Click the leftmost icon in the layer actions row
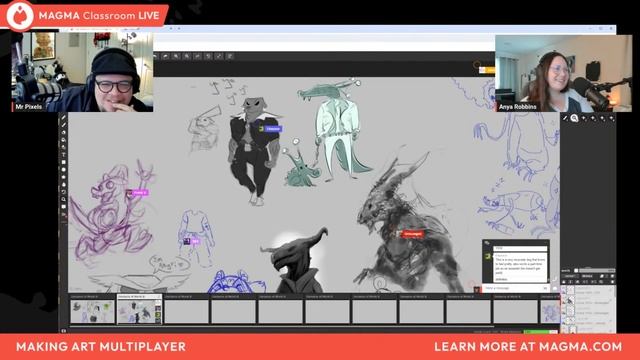 564,282
